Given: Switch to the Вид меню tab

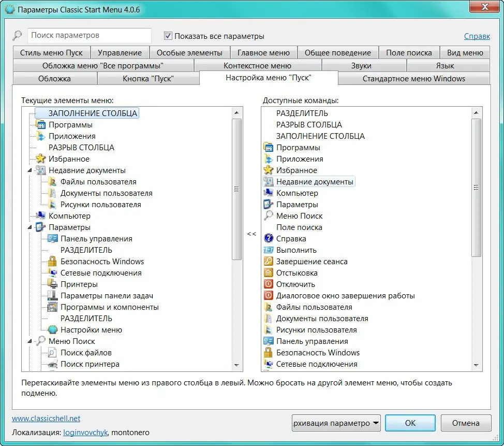Looking at the screenshot, I should pyautogui.click(x=465, y=52).
